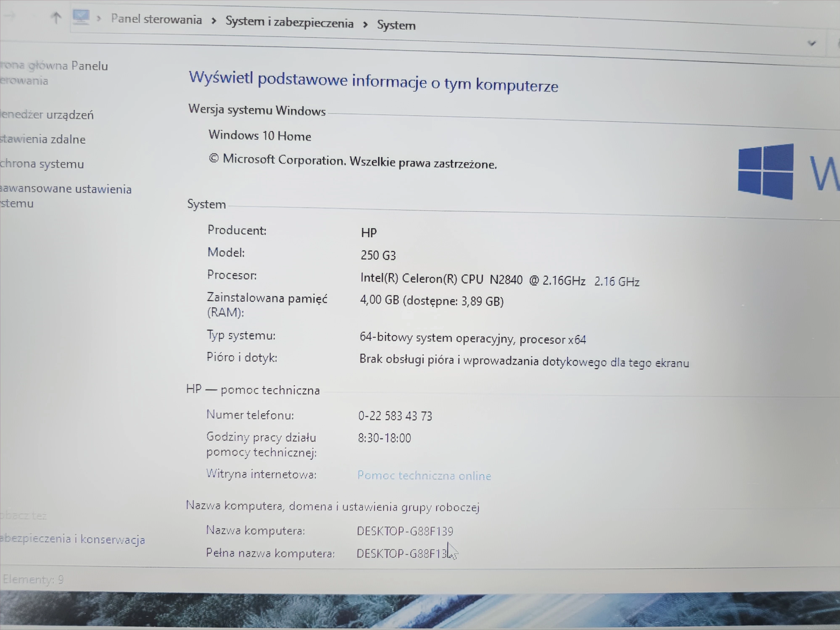Click Wyświetl podstawowe informacje heading
The width and height of the screenshot is (840, 630).
tap(374, 81)
